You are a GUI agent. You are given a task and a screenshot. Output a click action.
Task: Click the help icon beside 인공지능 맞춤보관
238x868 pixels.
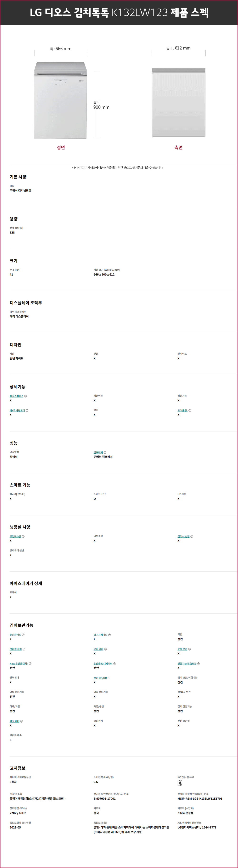[x=198, y=664]
